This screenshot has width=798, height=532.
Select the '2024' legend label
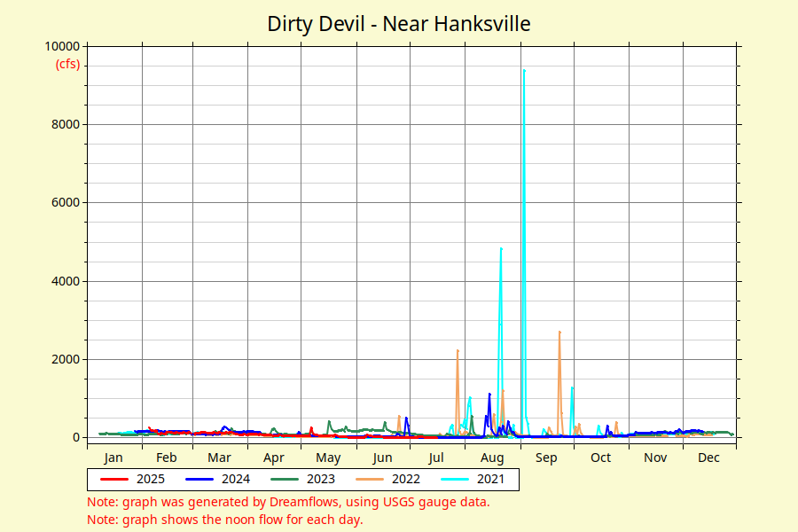point(236,480)
